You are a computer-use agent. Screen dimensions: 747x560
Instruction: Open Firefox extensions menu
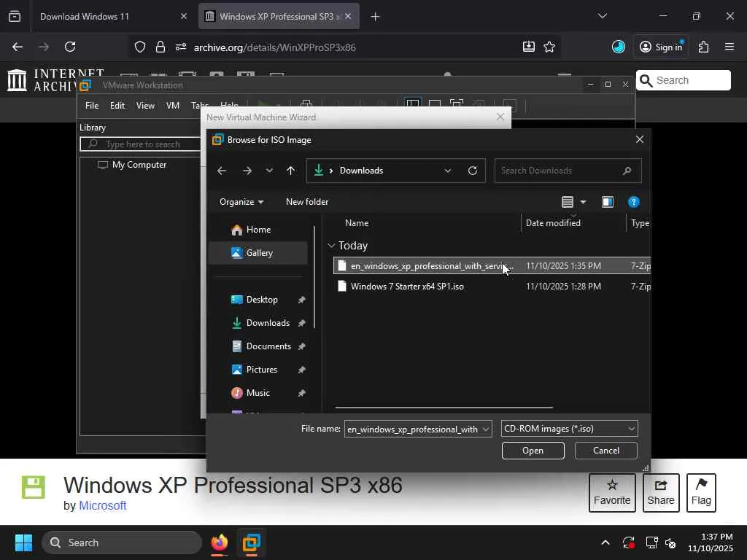(704, 47)
